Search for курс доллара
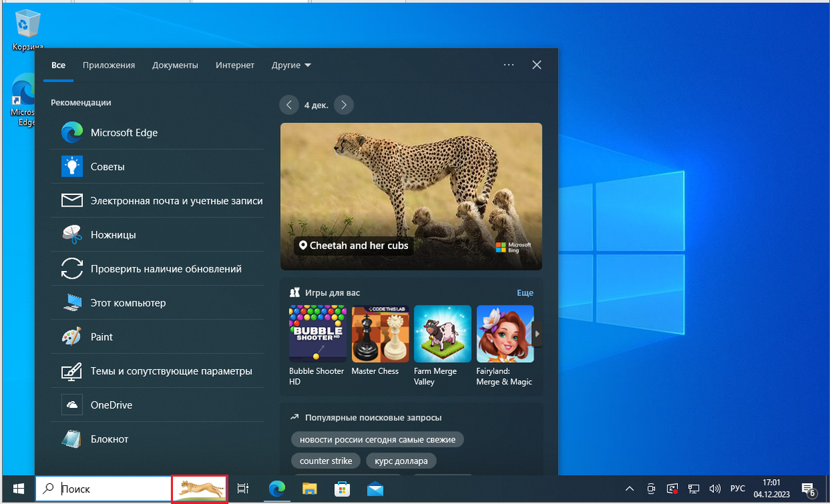The image size is (830, 504). pyautogui.click(x=401, y=460)
